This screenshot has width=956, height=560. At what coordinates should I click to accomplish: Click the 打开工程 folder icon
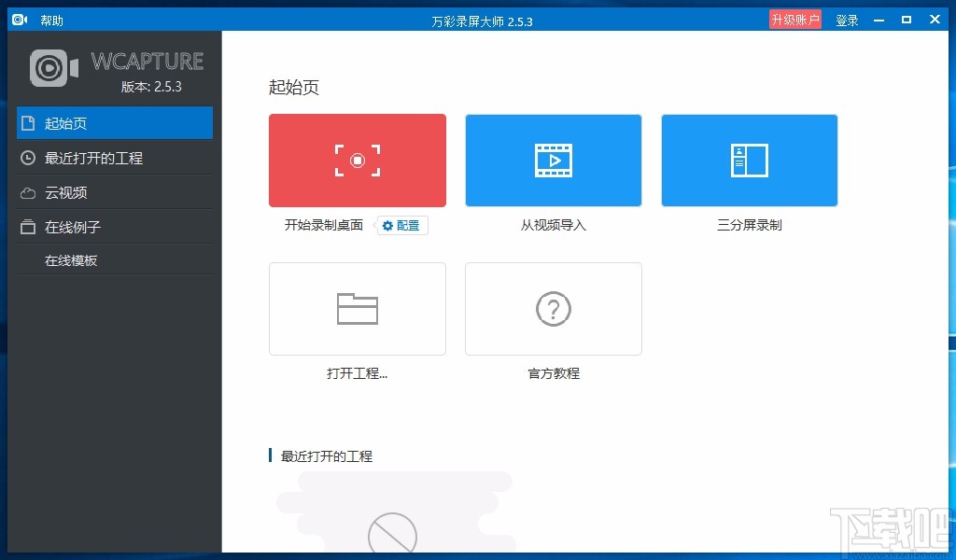[357, 308]
